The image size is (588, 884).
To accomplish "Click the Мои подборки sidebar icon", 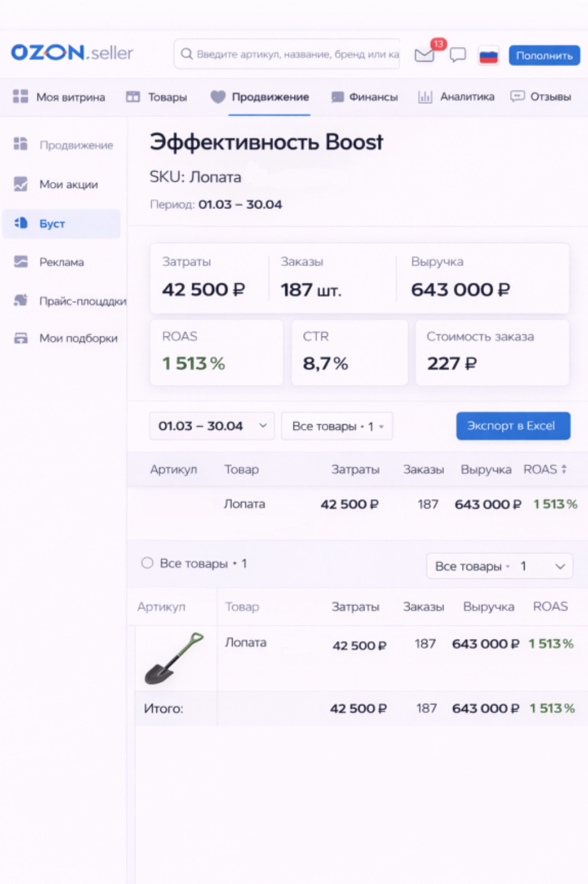I will 21,338.
